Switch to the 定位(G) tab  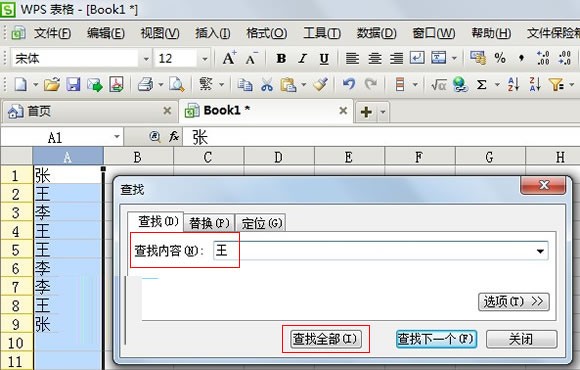(262, 223)
